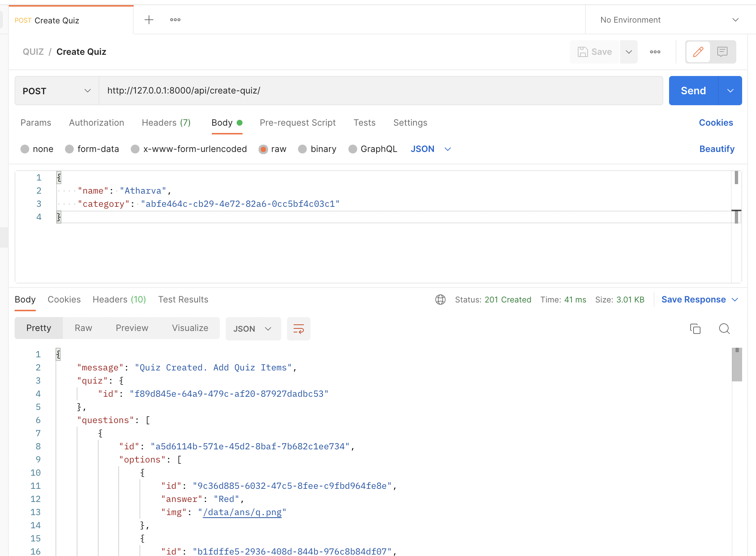This screenshot has width=756, height=556.
Task: Select the none body type radio
Action: tap(25, 149)
